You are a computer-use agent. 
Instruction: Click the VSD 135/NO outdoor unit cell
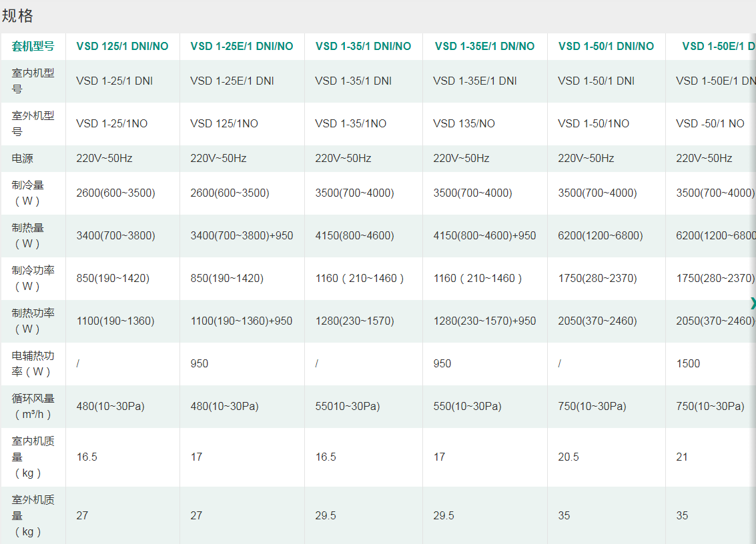pos(464,123)
